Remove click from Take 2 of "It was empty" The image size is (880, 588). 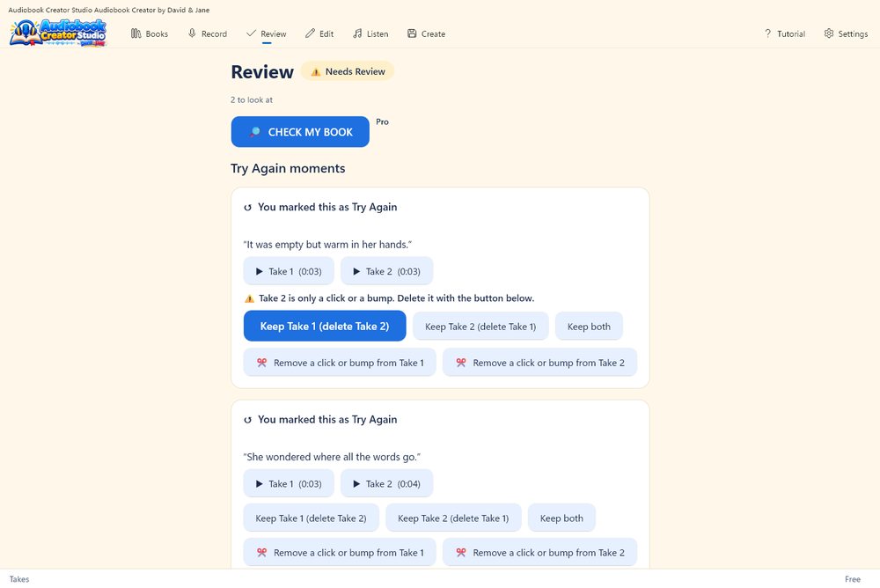540,363
